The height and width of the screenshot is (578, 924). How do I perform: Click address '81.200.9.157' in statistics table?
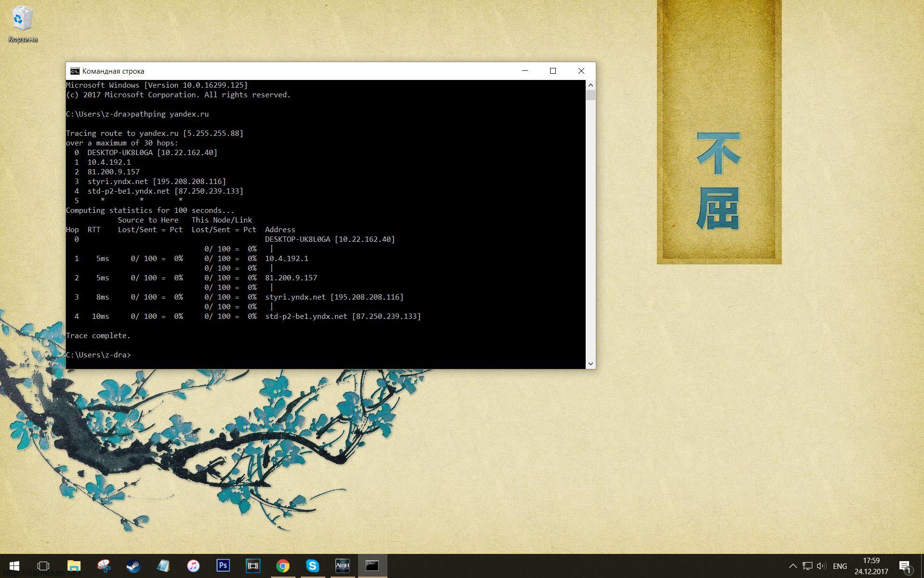(x=291, y=278)
